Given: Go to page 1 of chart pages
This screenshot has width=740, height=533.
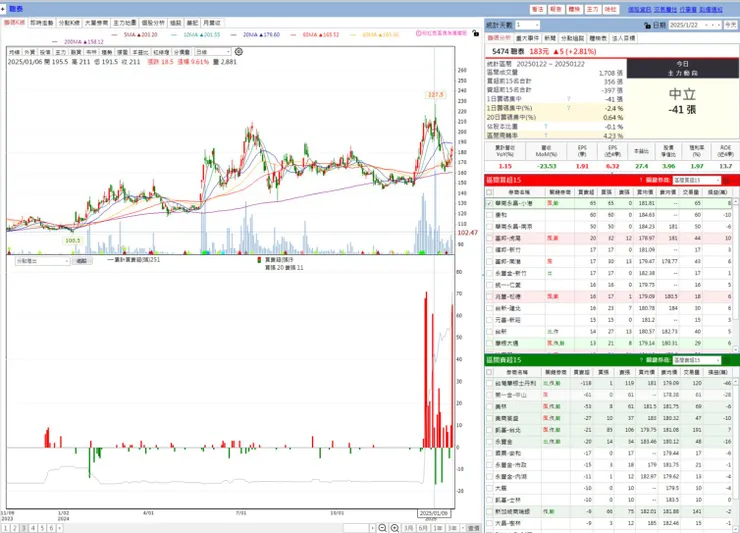Looking at the screenshot, I should click(6, 528).
